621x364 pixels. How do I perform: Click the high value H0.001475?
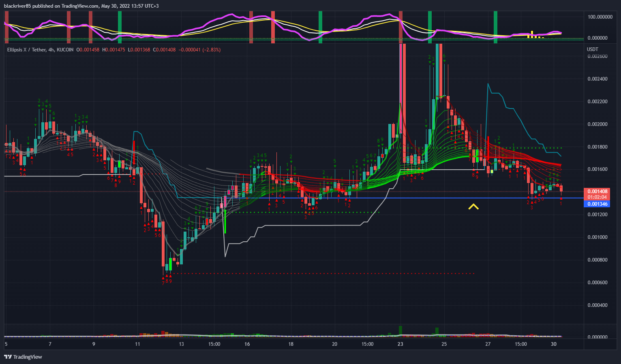click(x=113, y=50)
